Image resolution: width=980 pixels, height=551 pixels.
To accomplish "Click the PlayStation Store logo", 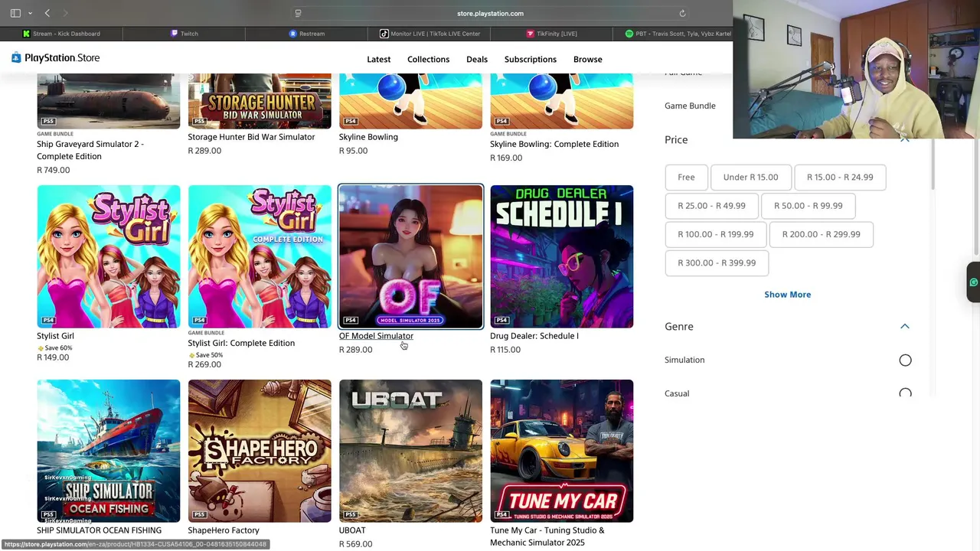I will tap(55, 57).
